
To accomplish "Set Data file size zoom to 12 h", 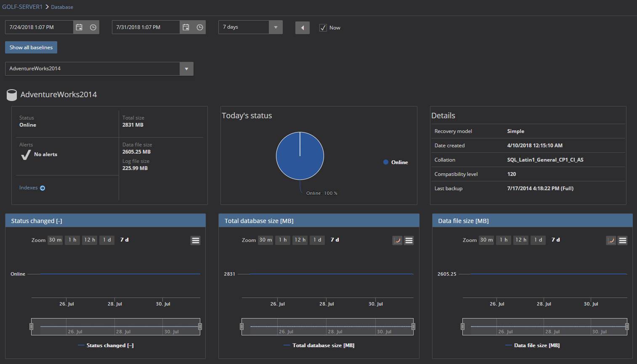I will click(521, 240).
